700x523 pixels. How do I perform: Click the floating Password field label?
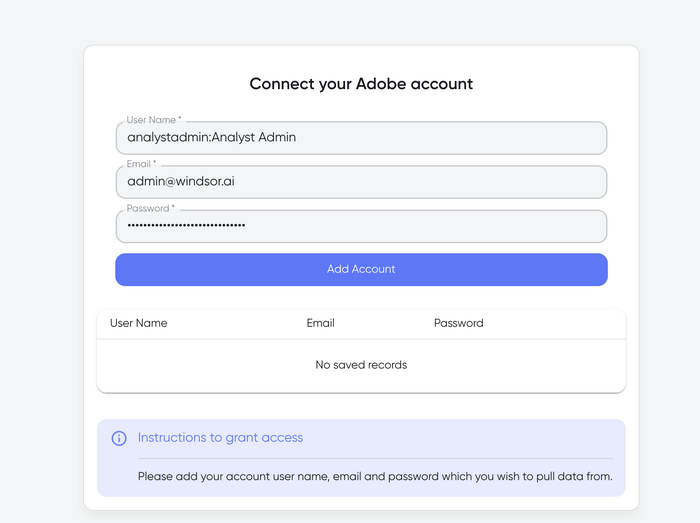tap(150, 208)
